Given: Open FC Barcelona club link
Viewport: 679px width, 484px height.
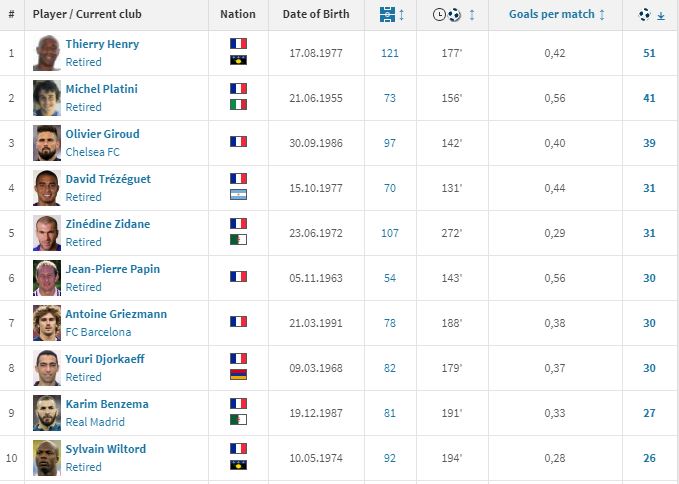Looking at the screenshot, I should click(x=98, y=332).
